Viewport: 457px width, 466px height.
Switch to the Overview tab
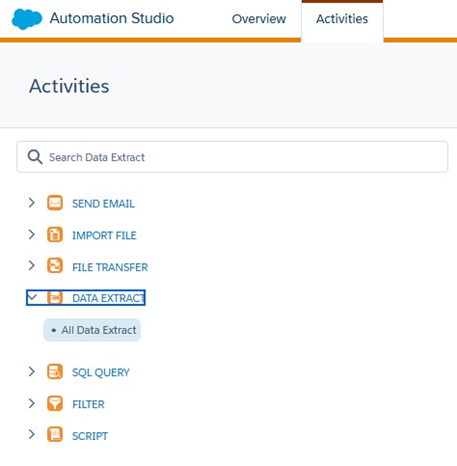pos(259,19)
